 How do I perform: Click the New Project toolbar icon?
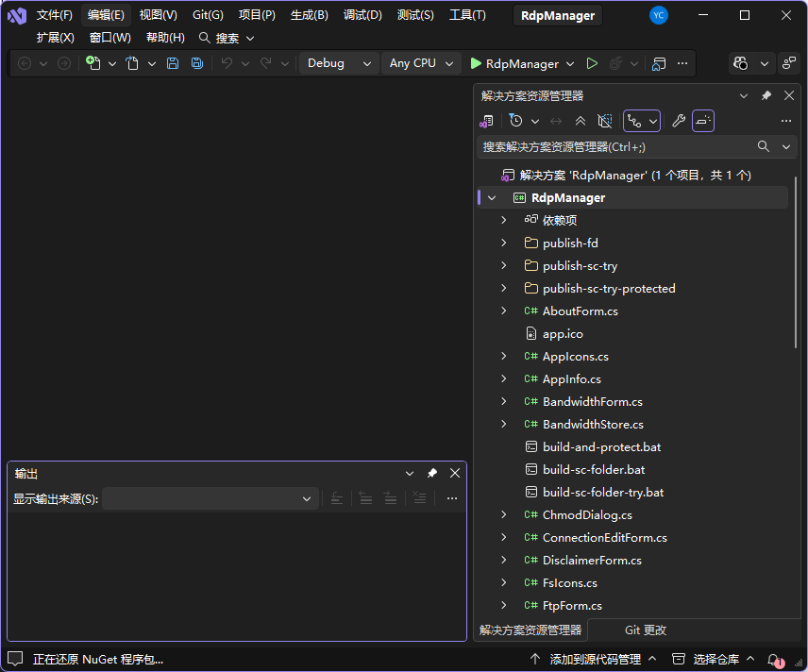[x=93, y=63]
